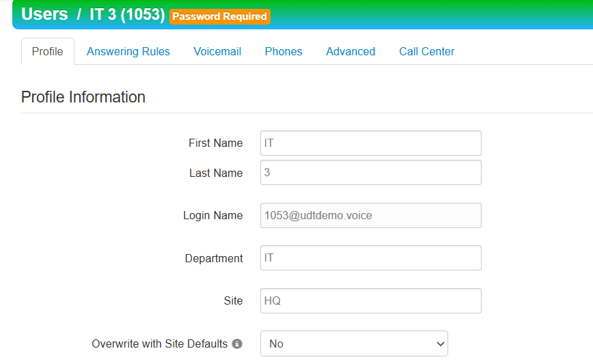The width and height of the screenshot is (593, 364).
Task: Open the Voicemail tab
Action: pyautogui.click(x=217, y=51)
